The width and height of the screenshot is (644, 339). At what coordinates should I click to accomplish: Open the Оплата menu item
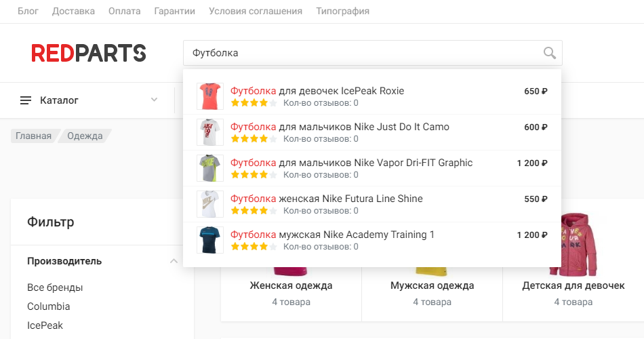click(x=125, y=11)
